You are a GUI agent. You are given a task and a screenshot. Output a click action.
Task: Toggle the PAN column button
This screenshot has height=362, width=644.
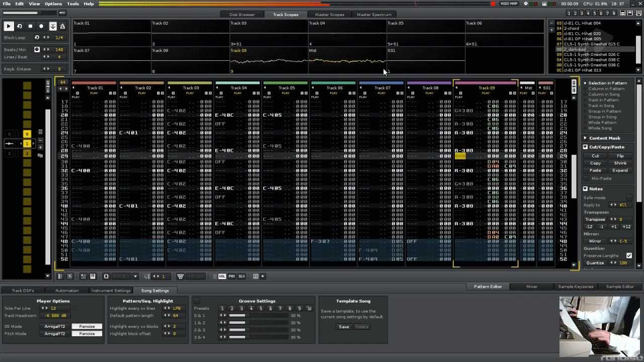231,276
